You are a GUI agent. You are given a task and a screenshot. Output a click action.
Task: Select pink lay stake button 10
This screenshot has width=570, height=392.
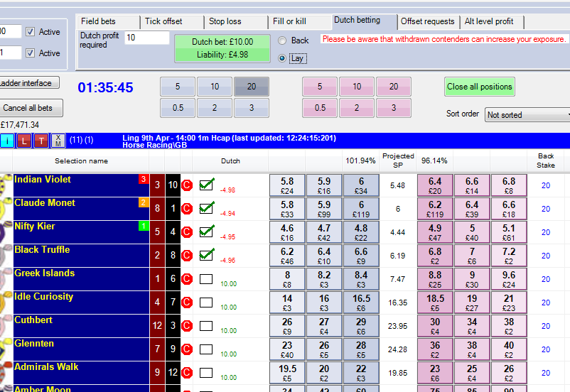click(x=357, y=87)
